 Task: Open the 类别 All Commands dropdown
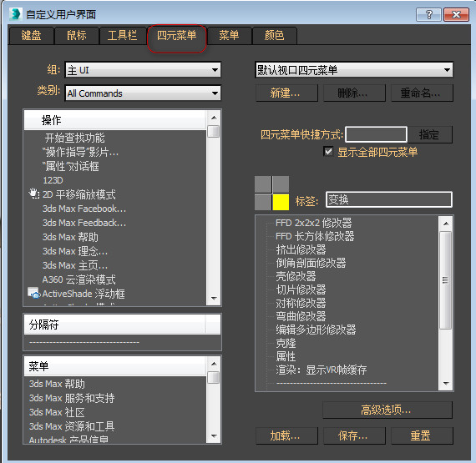click(143, 93)
